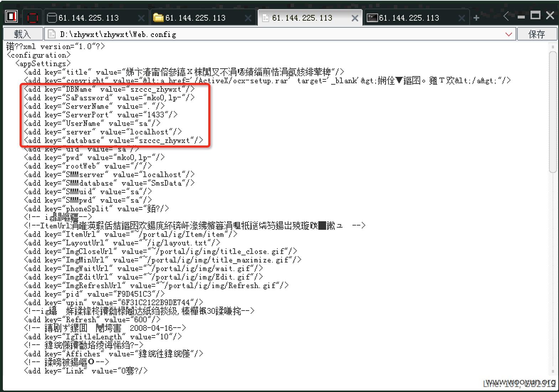The width and height of the screenshot is (559, 392).
Task: Click the ServerPort 1433 line
Action: (x=100, y=115)
